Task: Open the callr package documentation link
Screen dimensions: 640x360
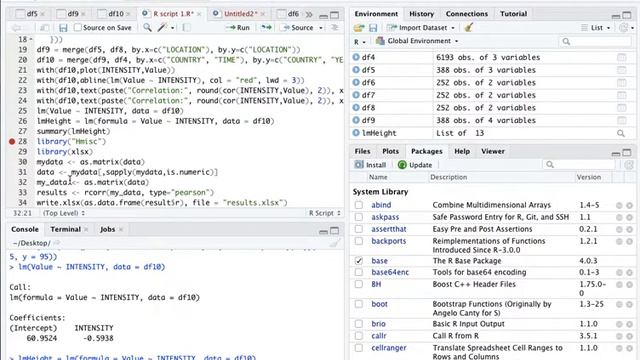Action: [x=379, y=336]
